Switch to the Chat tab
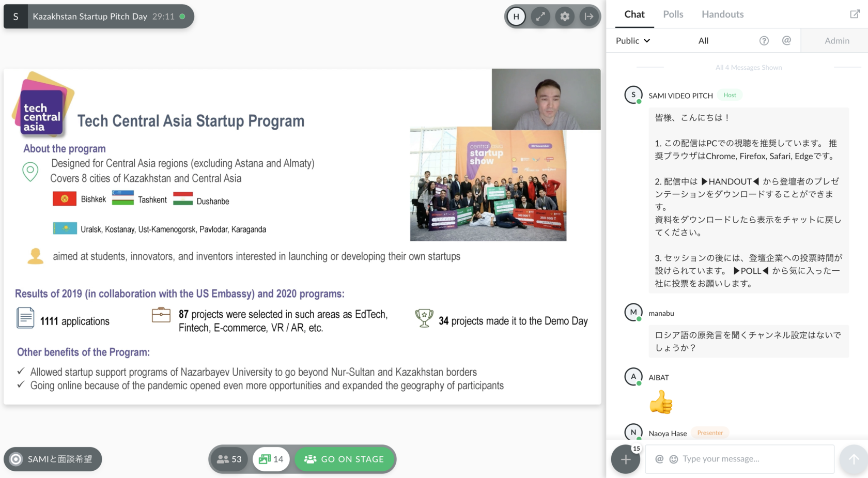This screenshot has height=478, width=868. click(634, 14)
